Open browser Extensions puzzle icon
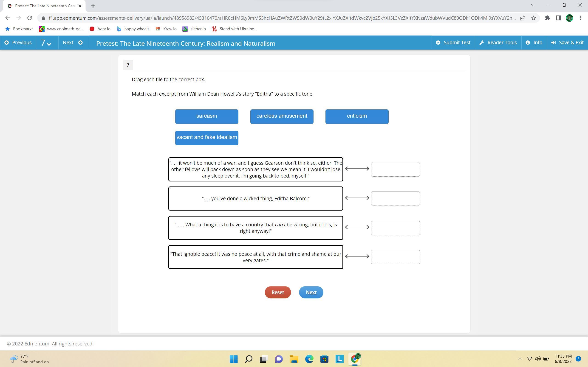This screenshot has height=367, width=588. (547, 18)
